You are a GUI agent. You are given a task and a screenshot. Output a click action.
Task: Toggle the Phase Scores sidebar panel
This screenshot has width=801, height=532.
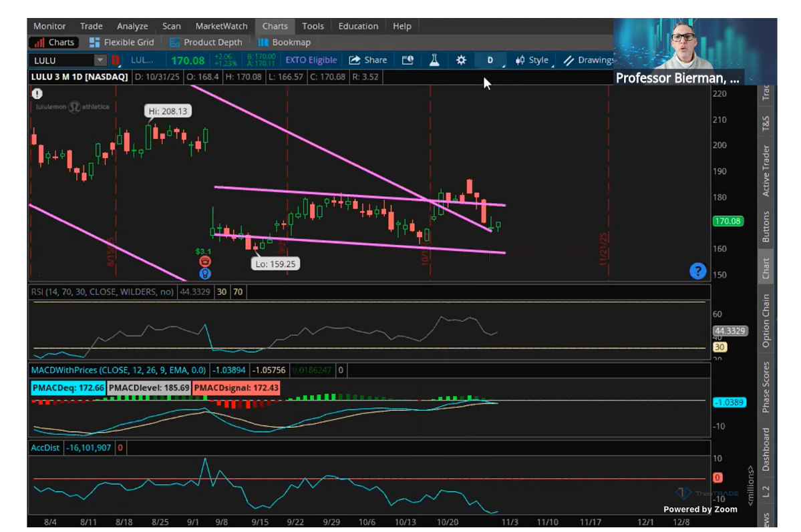(x=766, y=387)
